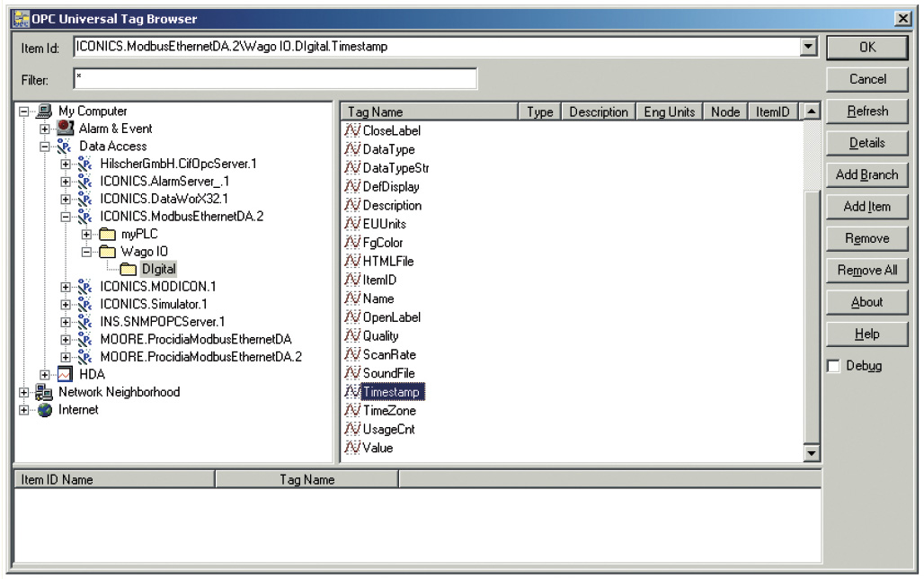Screen dimensions: 924x579
Task: Collapse the Data Access node
Action: (x=45, y=147)
